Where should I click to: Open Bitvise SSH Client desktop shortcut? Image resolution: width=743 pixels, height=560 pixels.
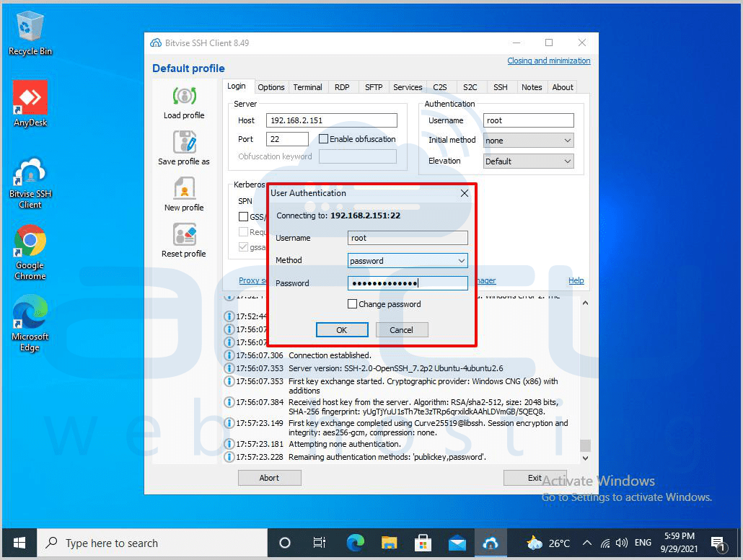pos(30,183)
